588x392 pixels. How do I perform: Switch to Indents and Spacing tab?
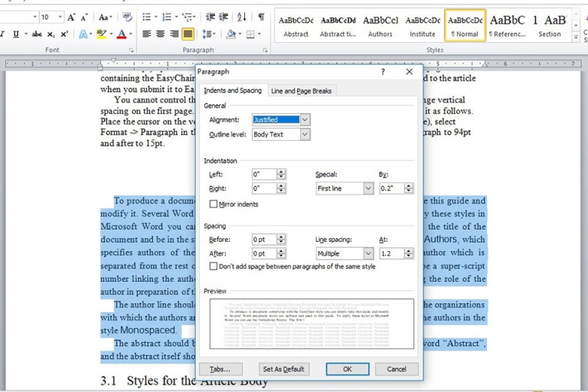click(x=233, y=90)
